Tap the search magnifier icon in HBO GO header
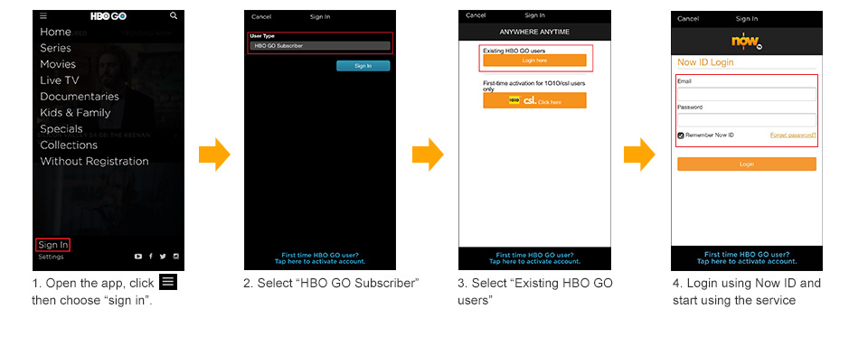 [x=174, y=16]
